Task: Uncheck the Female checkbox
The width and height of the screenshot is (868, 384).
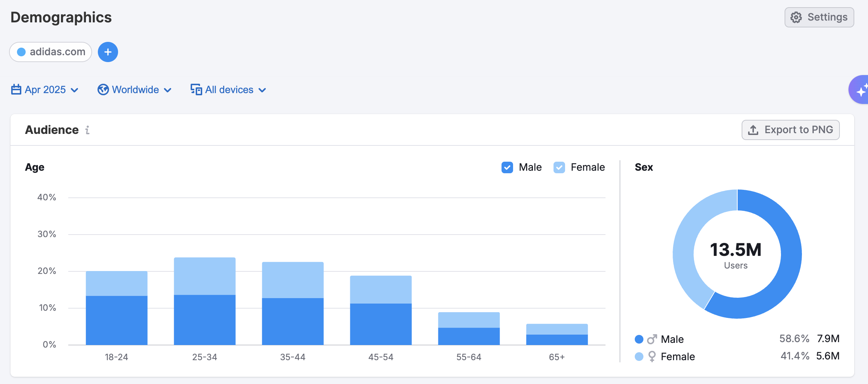Action: (559, 167)
